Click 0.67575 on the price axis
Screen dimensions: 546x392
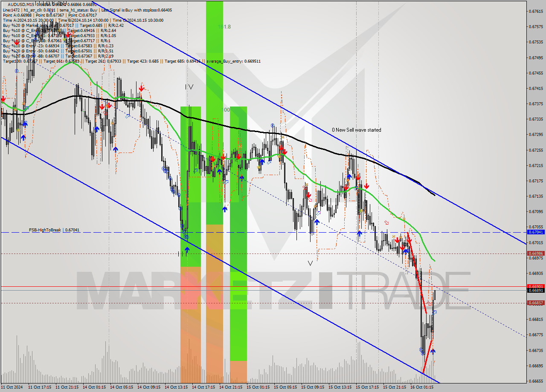536,26
